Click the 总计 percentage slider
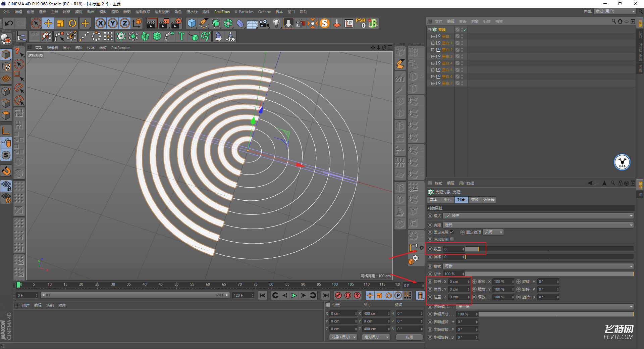 point(549,274)
